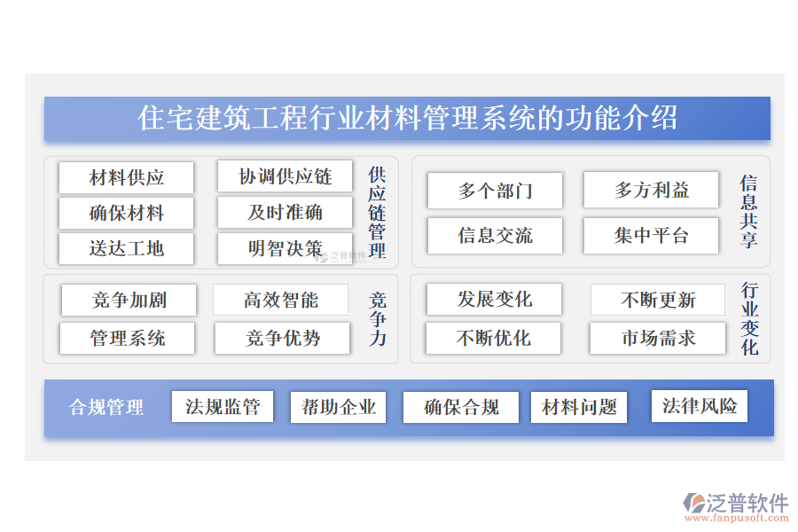Click the 明智决策 button

tap(284, 248)
